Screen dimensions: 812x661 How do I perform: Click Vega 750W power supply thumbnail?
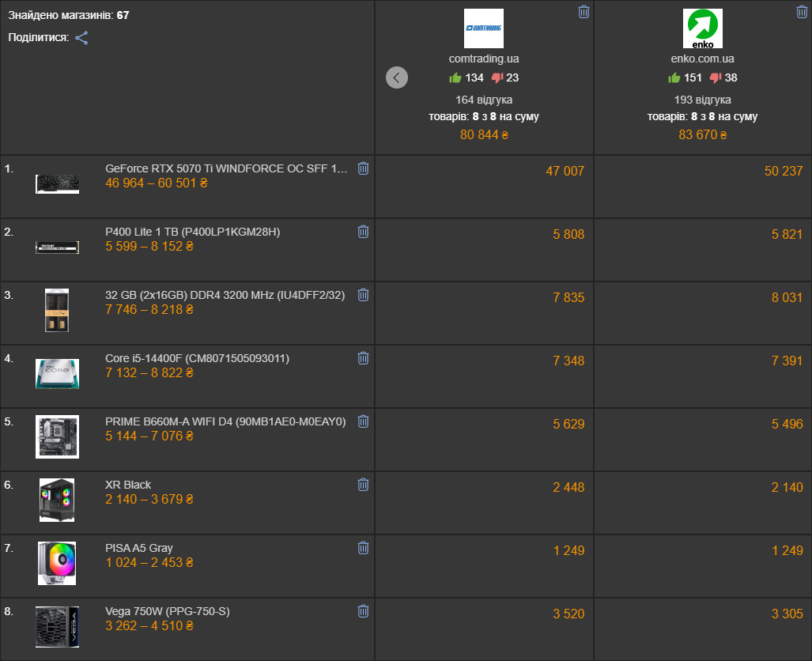click(x=57, y=627)
